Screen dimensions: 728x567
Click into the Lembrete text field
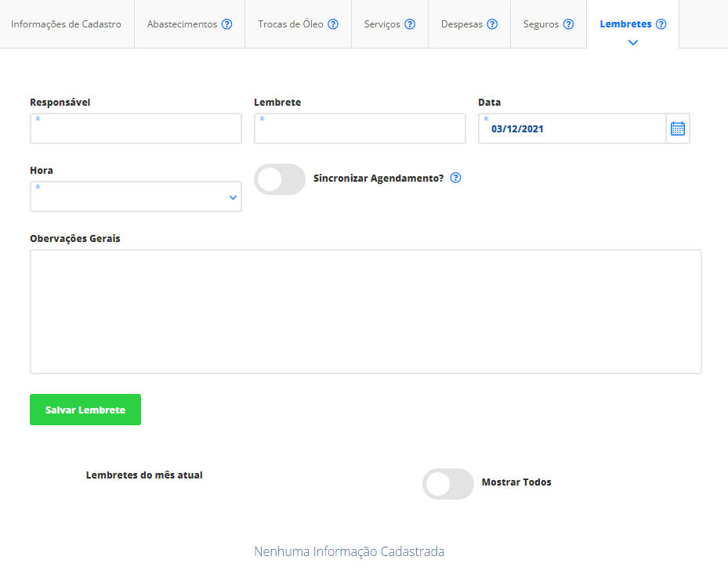tap(360, 128)
